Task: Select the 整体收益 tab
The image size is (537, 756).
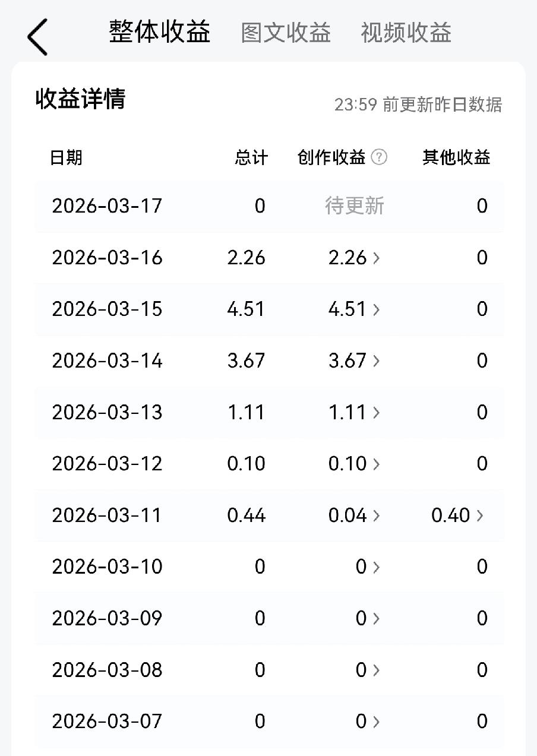Action: (159, 33)
